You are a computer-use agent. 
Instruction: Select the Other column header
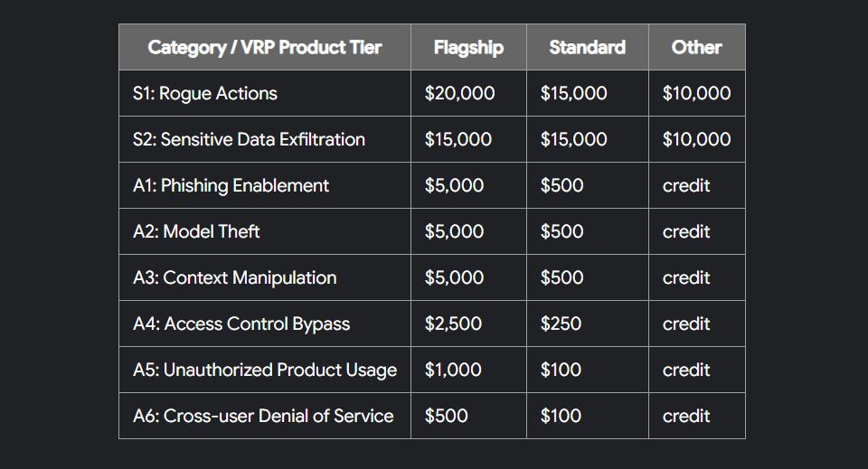click(x=696, y=48)
